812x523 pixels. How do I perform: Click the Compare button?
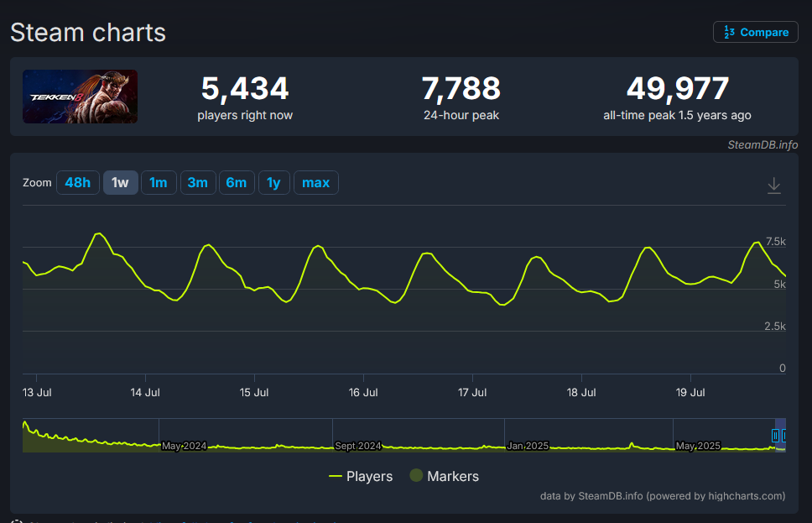[x=755, y=32]
